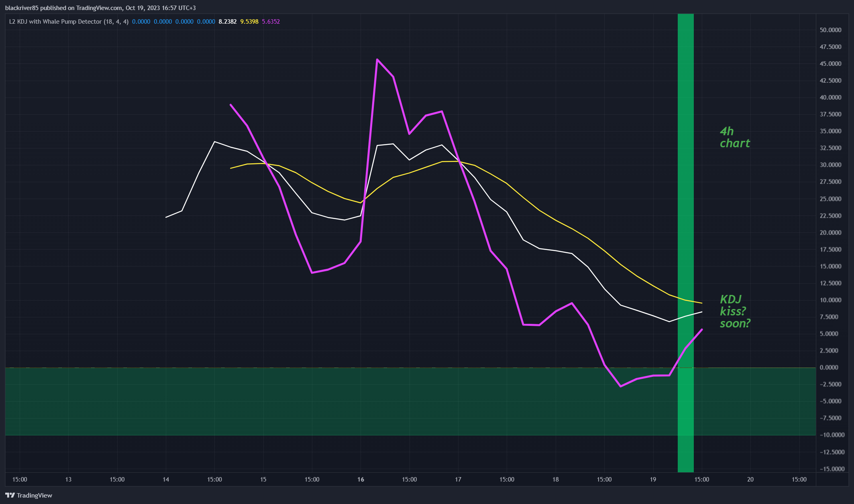Click the 37.5000 price axis label
This screenshot has width=854, height=504.
coord(830,114)
